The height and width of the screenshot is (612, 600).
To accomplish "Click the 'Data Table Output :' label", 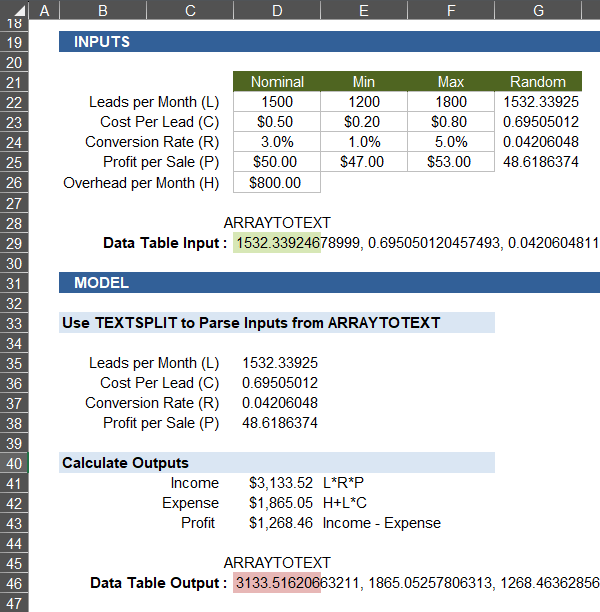I will tap(158, 583).
